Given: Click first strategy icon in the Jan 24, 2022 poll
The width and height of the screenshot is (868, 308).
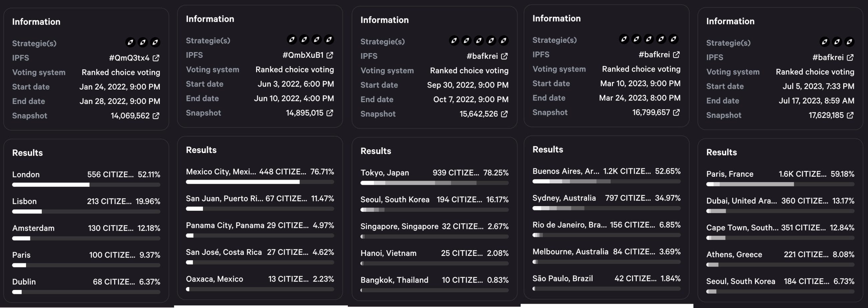Looking at the screenshot, I should point(131,42).
